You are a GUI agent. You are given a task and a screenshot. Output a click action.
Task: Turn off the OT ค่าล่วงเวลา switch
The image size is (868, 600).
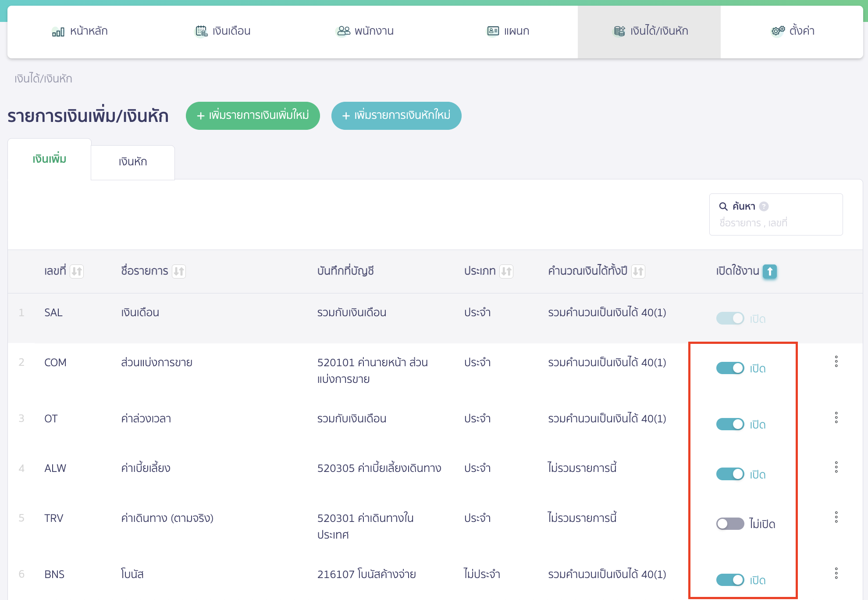730,424
